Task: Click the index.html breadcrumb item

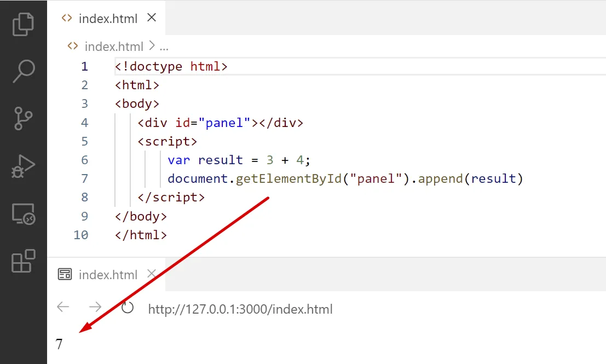Action: point(114,47)
